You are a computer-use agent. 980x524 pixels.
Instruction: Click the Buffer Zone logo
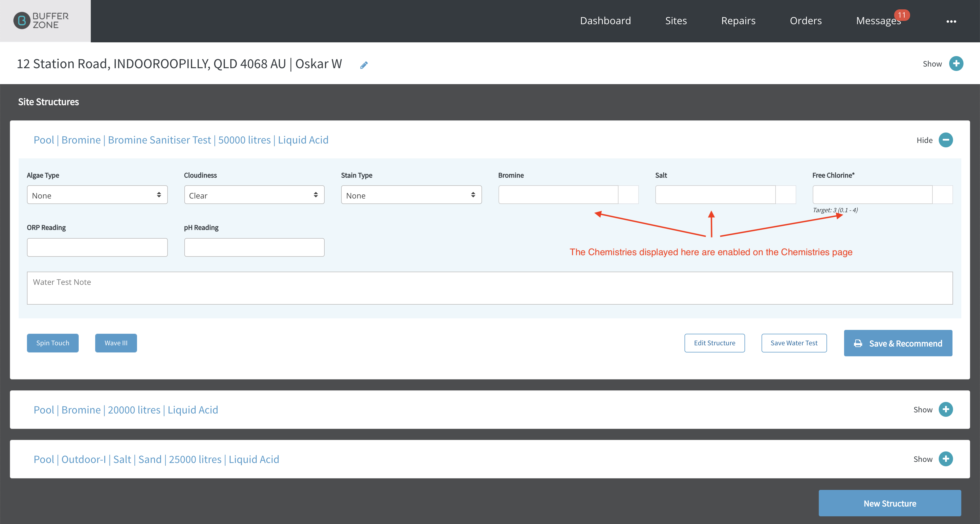[x=41, y=21]
